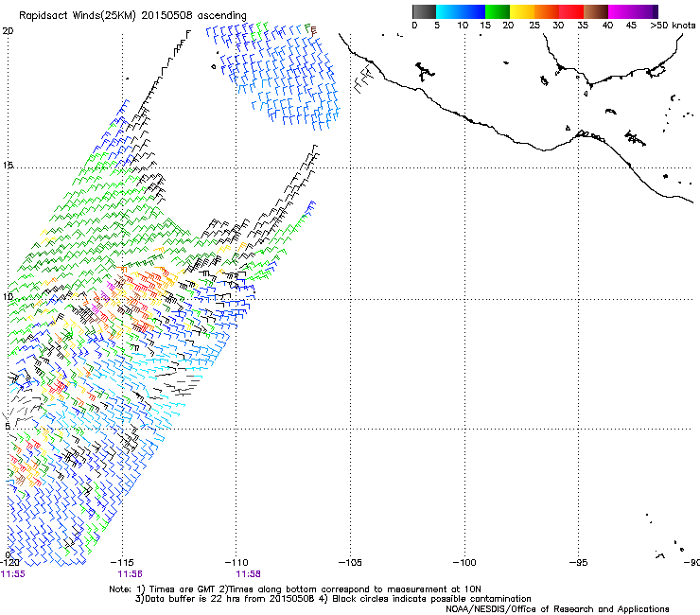The width and height of the screenshot is (700, 615).
Task: Click the purple '11:55' time label
Action: tap(13, 574)
